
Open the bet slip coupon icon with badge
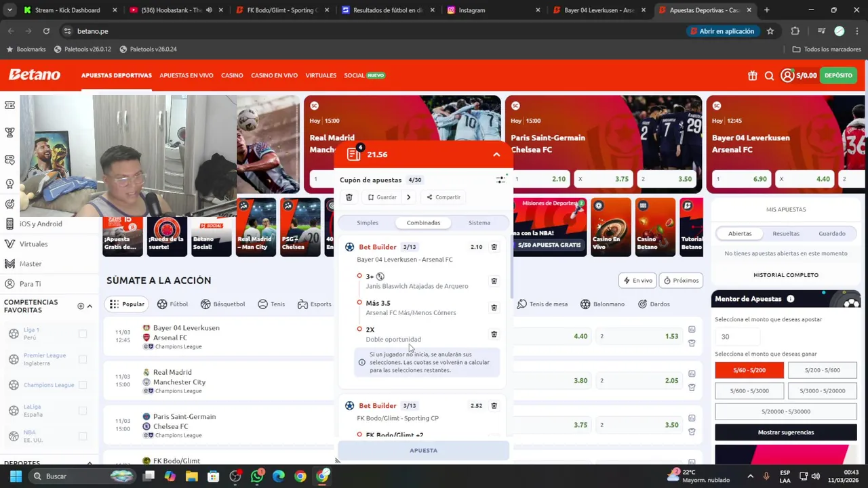click(353, 155)
